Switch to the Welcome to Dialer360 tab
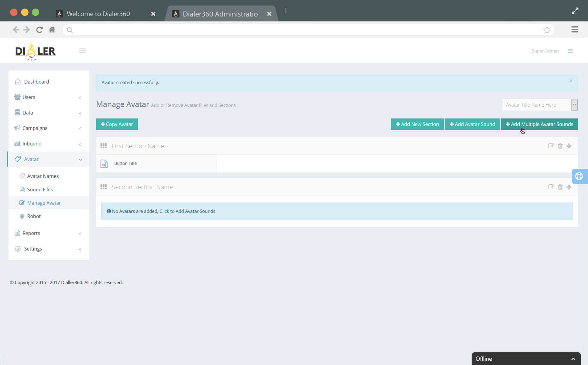The height and width of the screenshot is (365, 588). click(99, 13)
